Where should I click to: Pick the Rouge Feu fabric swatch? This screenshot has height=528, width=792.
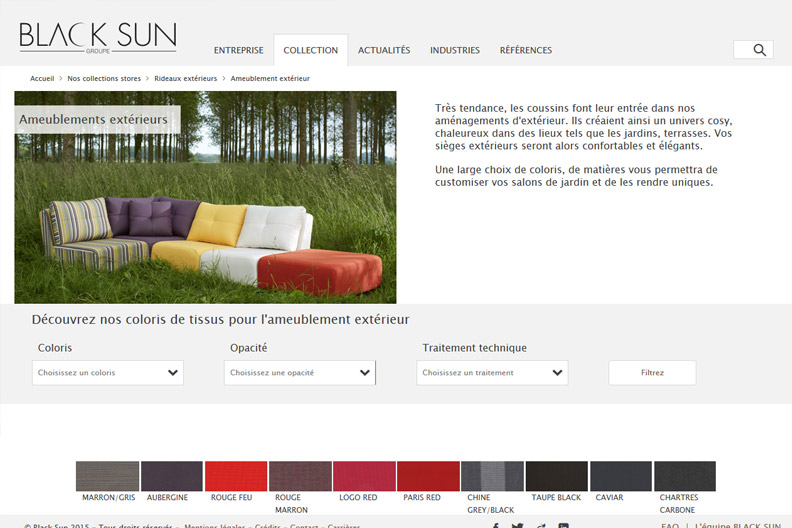(236, 476)
